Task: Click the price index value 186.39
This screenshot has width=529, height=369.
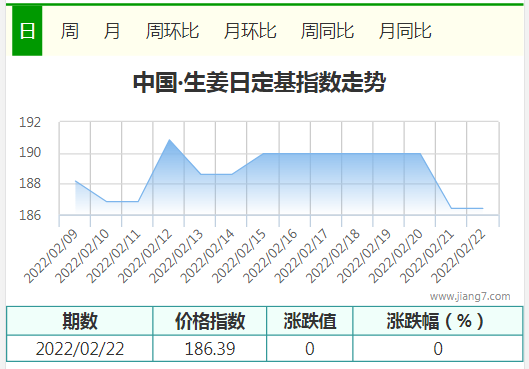Action: (210, 349)
